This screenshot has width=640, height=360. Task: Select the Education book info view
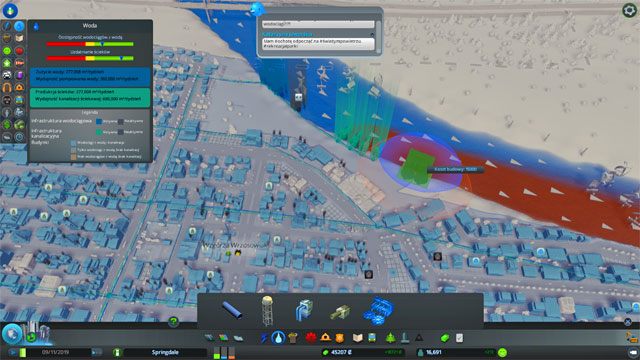(19, 38)
